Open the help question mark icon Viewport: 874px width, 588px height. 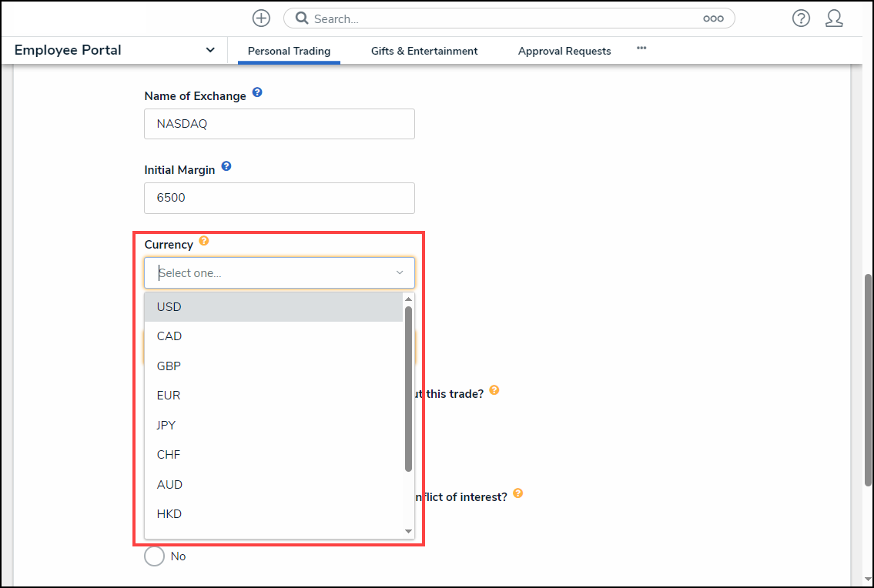801,18
